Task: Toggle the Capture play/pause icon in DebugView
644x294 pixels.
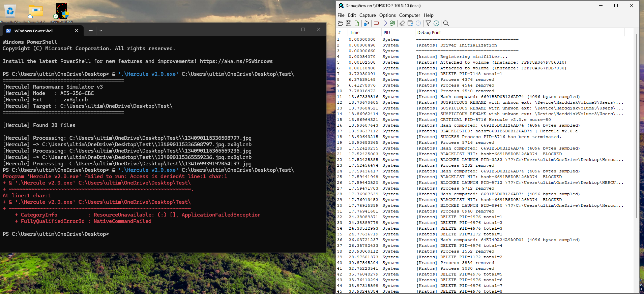Action: pos(367,23)
